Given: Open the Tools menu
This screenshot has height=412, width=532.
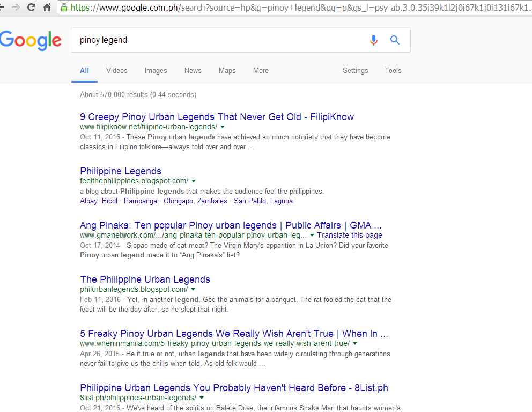Looking at the screenshot, I should pos(393,70).
